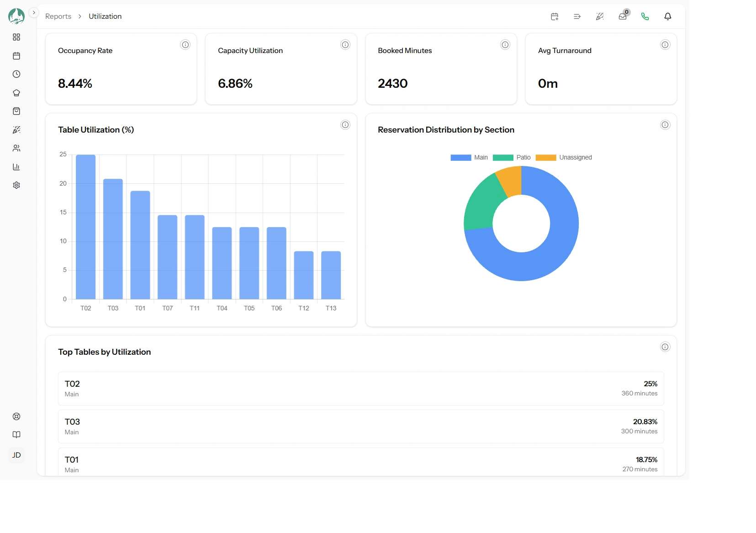Open the party popper icon in sidebar
Viewport: 756px width, 533px height.
[x=16, y=130]
